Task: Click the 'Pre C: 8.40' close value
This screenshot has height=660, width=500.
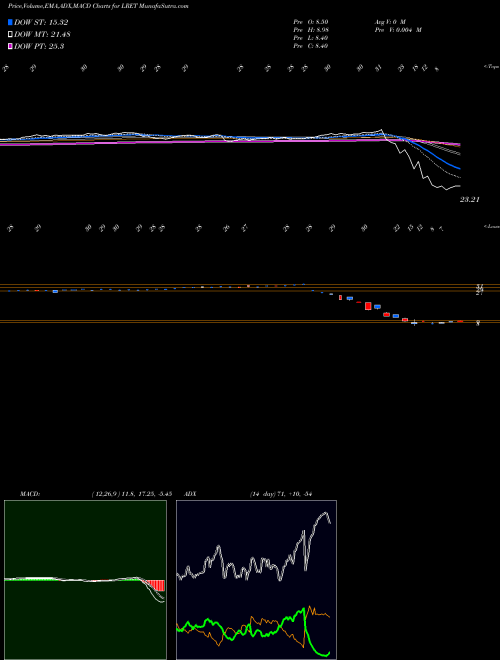Action: [311, 46]
